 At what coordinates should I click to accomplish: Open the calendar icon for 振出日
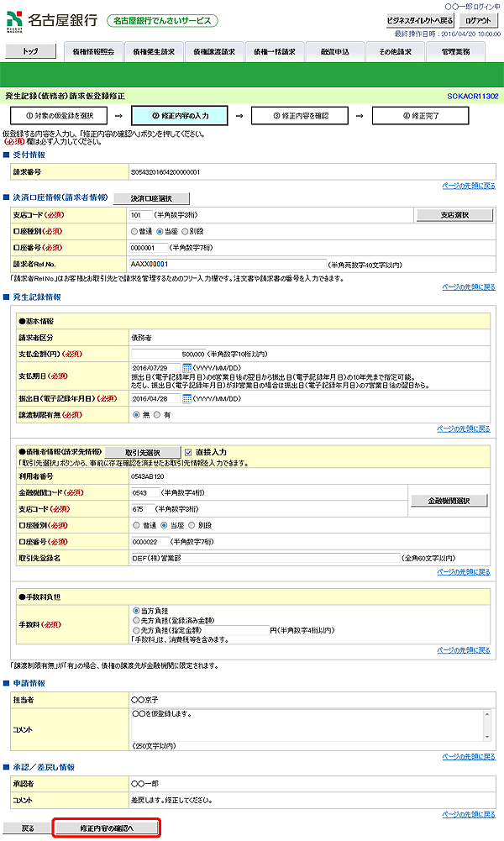(x=187, y=398)
